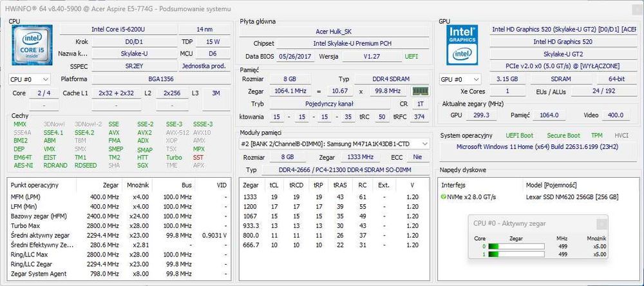Viewport: 644px width, 286px height.
Task: Click the Secure Boot indicator
Action: coord(563,135)
